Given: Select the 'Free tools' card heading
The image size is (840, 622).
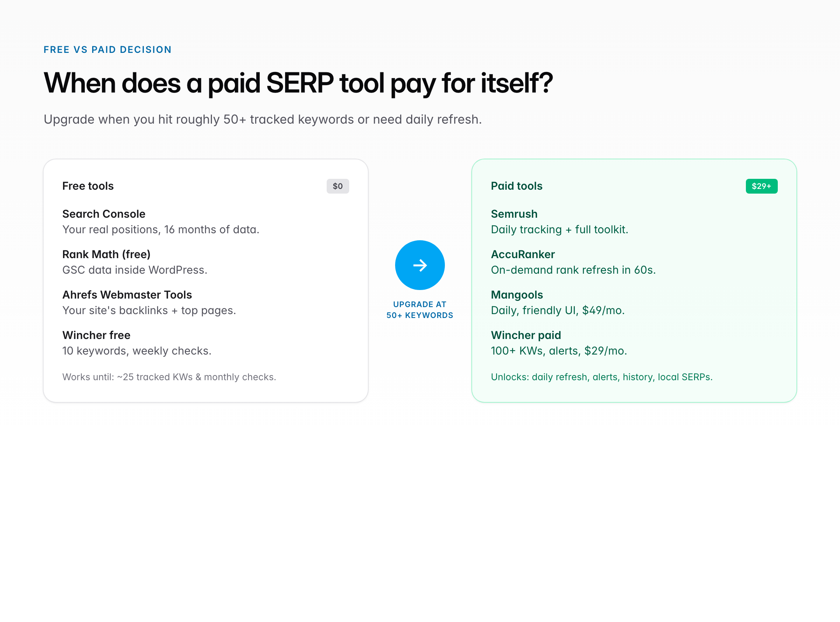Looking at the screenshot, I should [88, 186].
